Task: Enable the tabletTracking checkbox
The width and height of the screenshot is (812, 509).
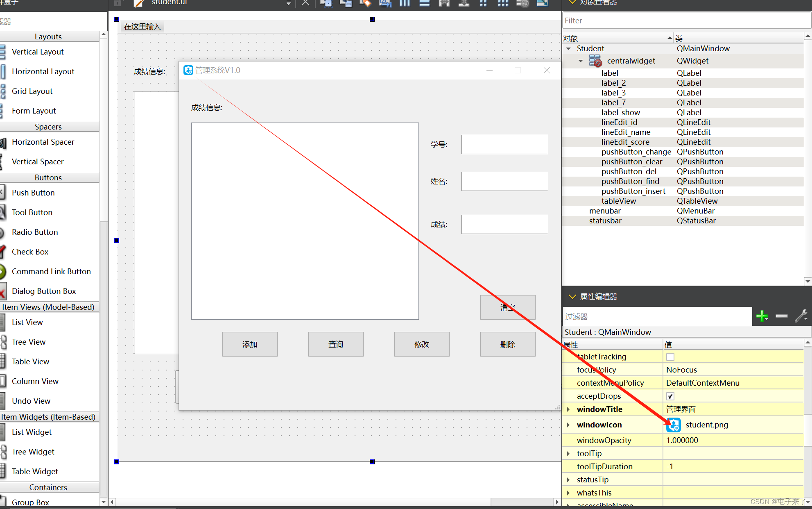Action: click(x=670, y=357)
